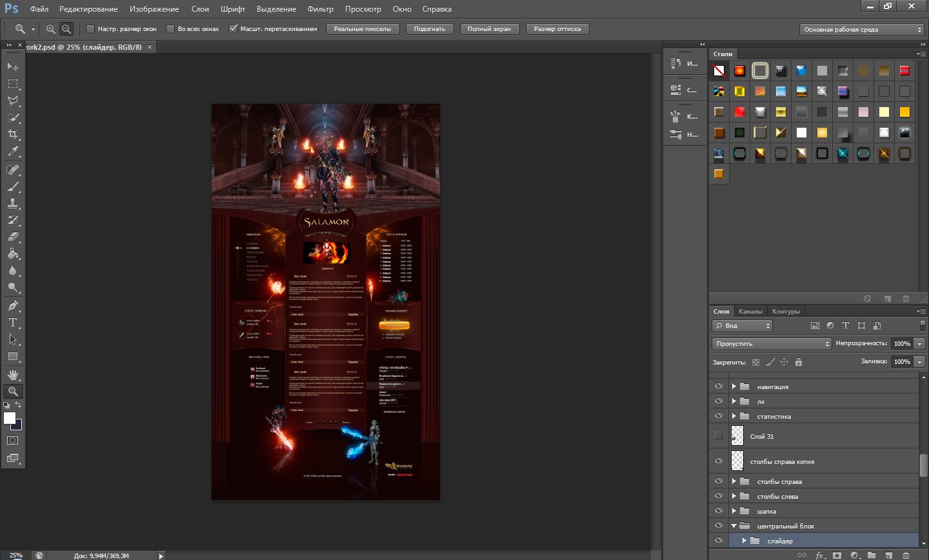Click filter for type layers icon

coord(846,326)
